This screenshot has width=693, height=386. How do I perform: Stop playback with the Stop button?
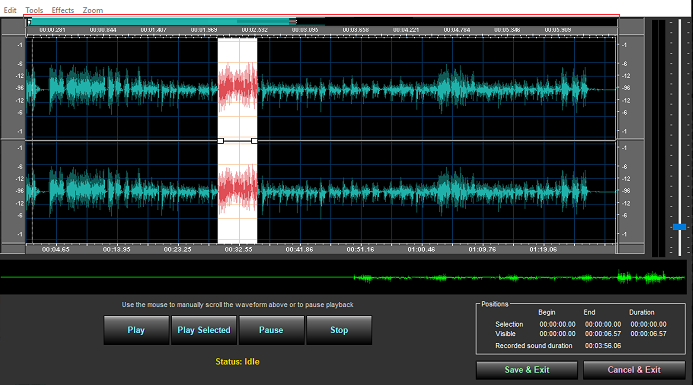[339, 330]
